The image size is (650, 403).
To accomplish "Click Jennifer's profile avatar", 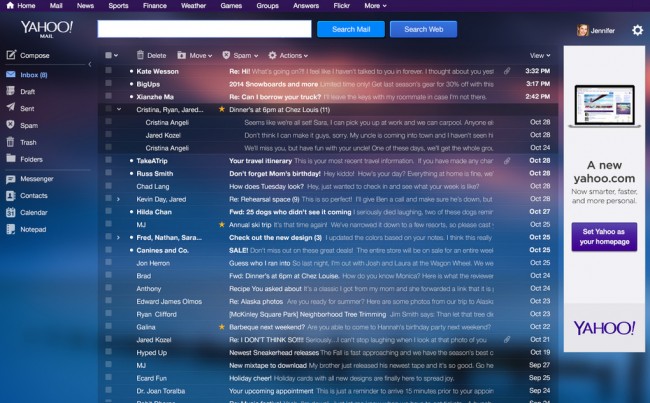I will tap(582, 30).
